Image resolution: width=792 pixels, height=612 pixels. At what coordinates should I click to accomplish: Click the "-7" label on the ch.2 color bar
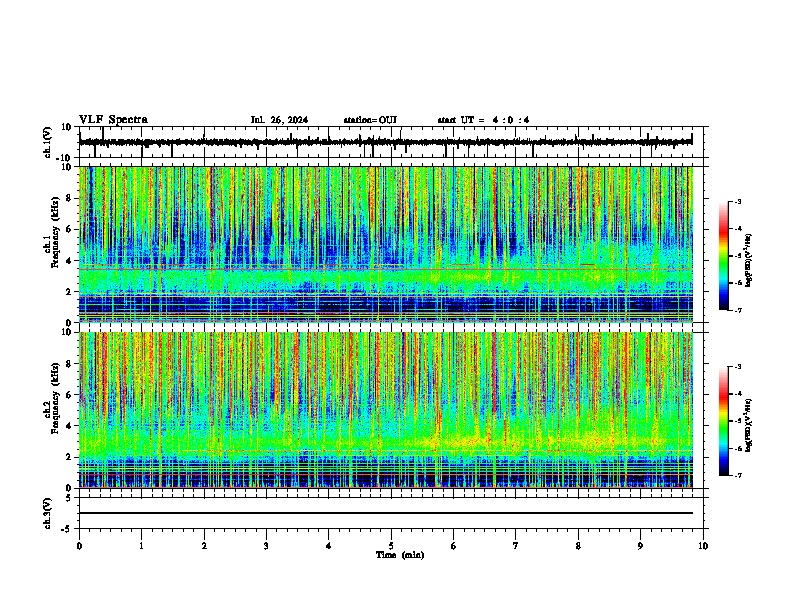coord(738,475)
